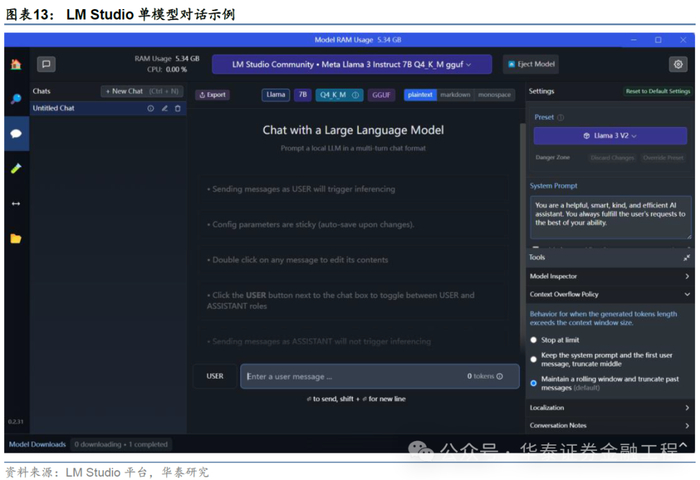Click the Eject Model button

(x=531, y=64)
